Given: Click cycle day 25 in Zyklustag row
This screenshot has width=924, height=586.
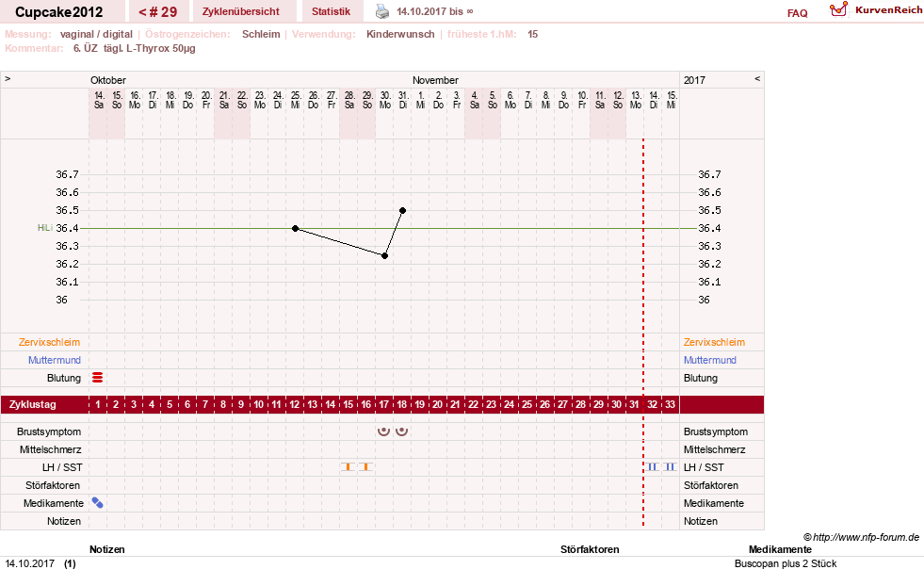Looking at the screenshot, I should [527, 404].
